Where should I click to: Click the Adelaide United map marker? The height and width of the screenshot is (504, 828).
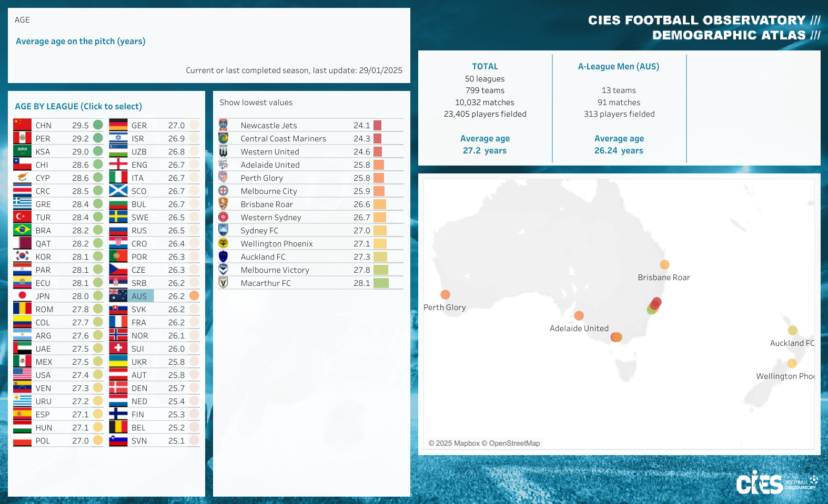click(579, 315)
